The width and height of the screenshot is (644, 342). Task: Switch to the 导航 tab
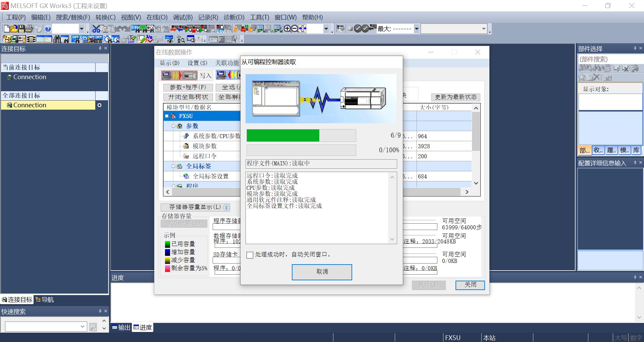click(x=45, y=299)
